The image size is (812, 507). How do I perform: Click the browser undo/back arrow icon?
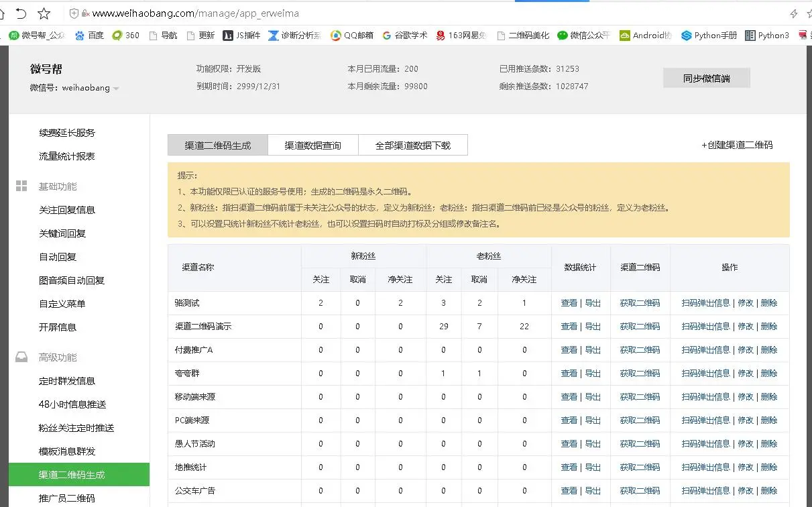point(21,13)
